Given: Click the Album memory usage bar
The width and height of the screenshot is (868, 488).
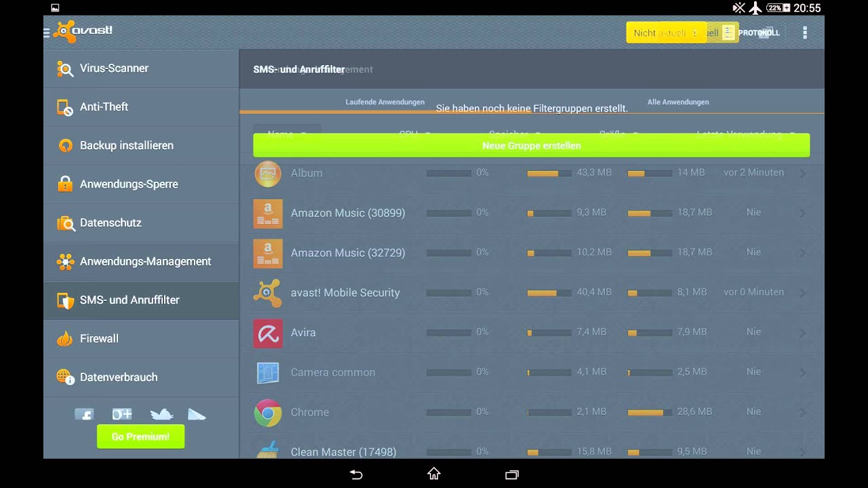Looking at the screenshot, I should [549, 174].
